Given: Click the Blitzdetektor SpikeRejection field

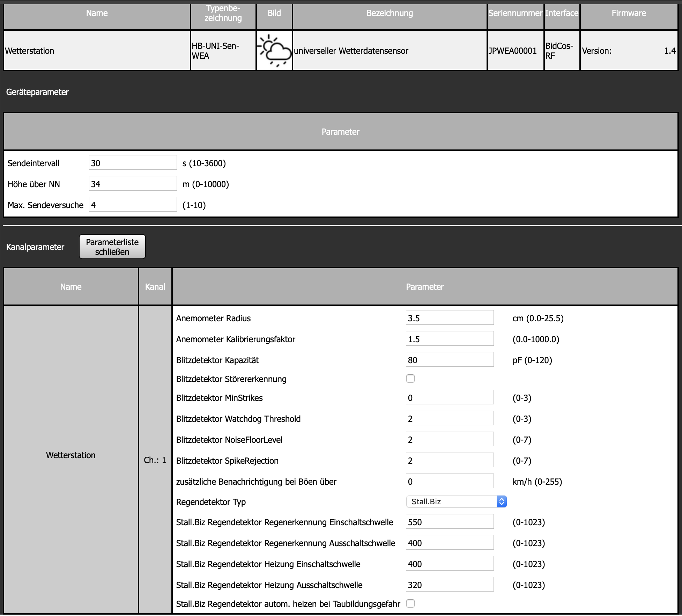Looking at the screenshot, I should 450,460.
